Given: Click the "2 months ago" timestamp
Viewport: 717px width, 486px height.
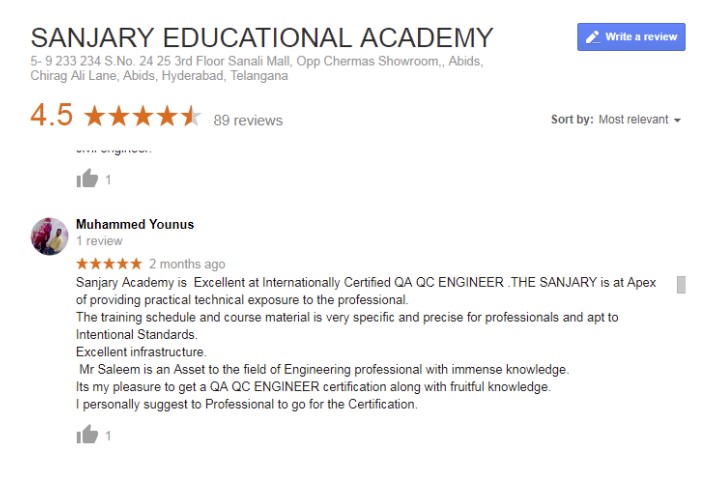Looking at the screenshot, I should [187, 264].
